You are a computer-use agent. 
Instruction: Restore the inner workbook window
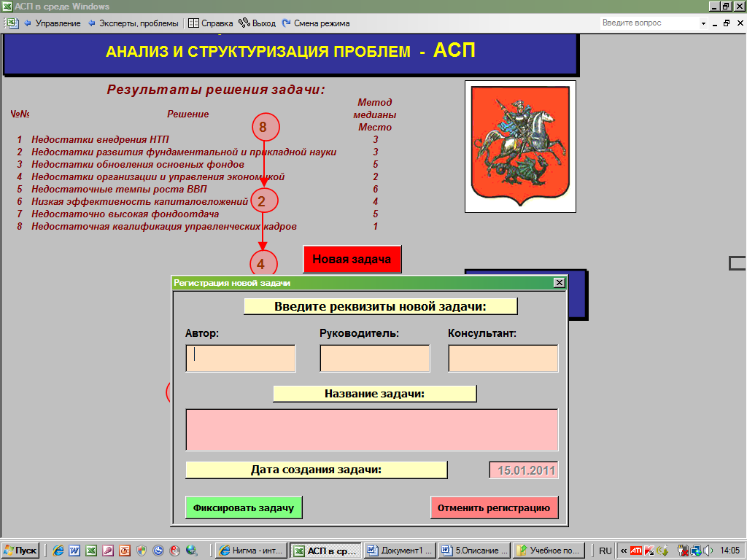click(x=727, y=23)
